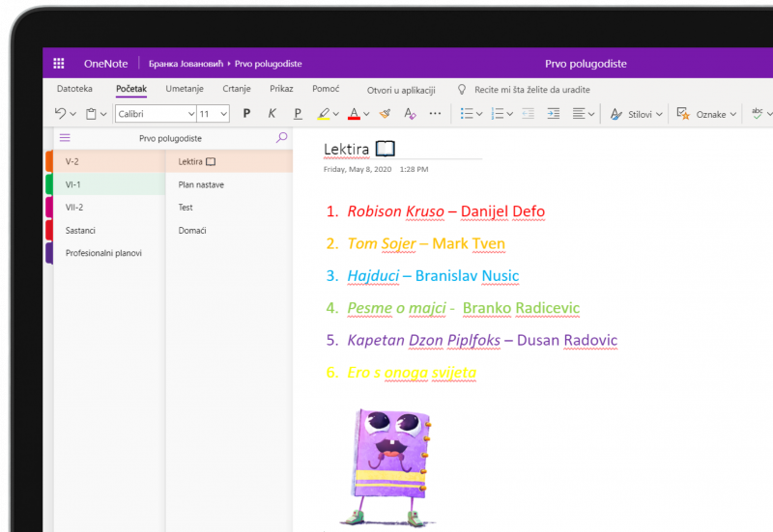The image size is (773, 532).
Task: Click the Paste clipboard icon
Action: pos(91,114)
